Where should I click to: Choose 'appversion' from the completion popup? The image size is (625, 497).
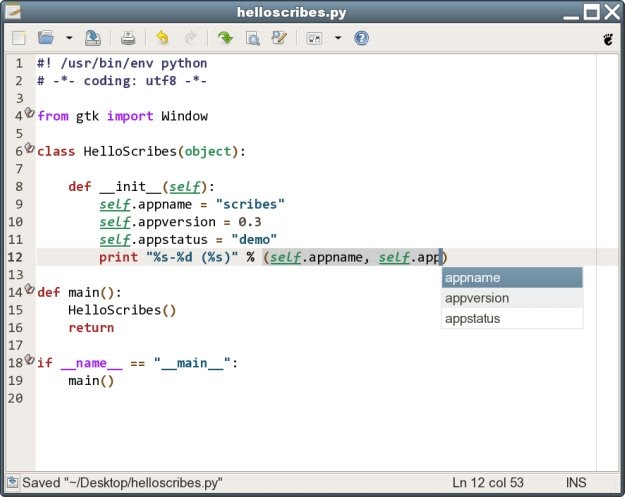pos(512,298)
